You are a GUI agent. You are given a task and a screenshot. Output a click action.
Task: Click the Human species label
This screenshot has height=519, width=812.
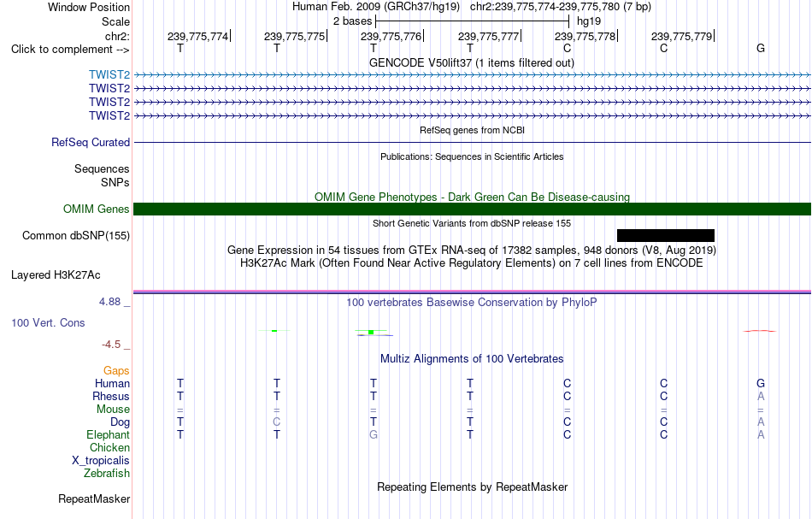coord(112,384)
